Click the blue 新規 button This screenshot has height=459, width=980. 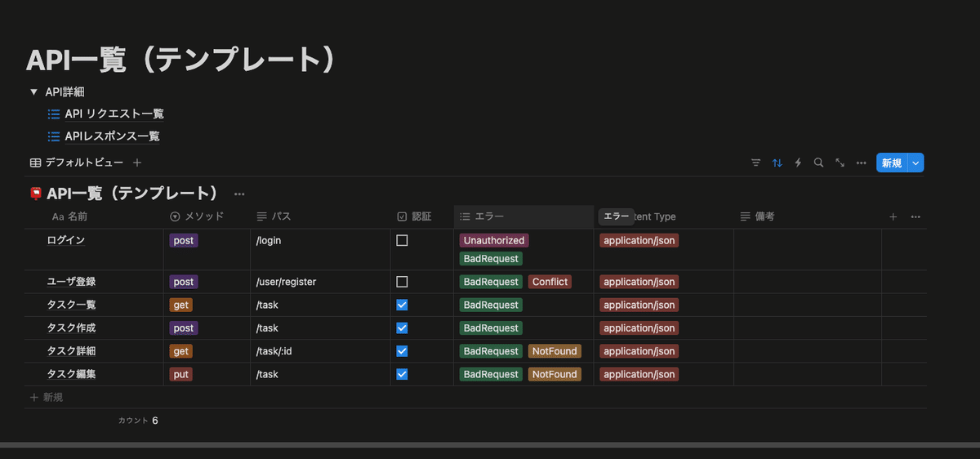point(891,163)
